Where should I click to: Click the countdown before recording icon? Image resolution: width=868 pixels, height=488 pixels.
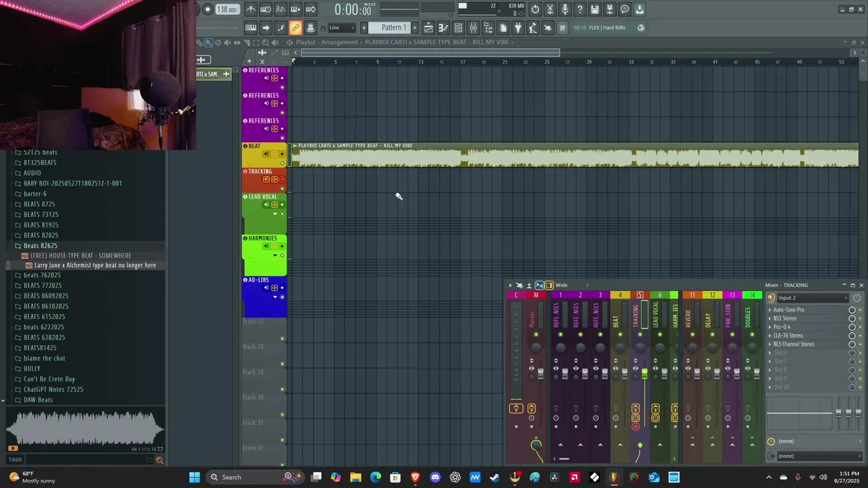point(281,9)
